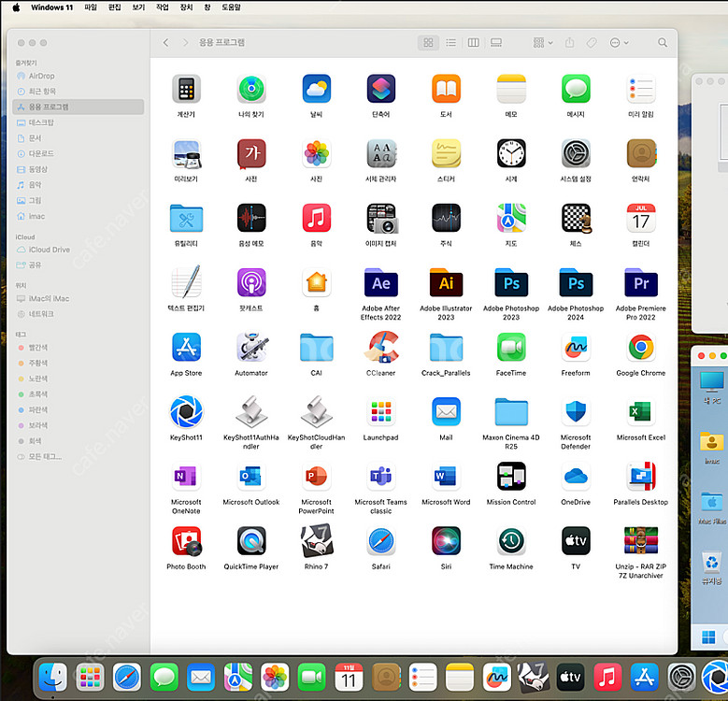The width and height of the screenshot is (728, 701).
Task: Go back in Finder navigation
Action: pyautogui.click(x=165, y=43)
